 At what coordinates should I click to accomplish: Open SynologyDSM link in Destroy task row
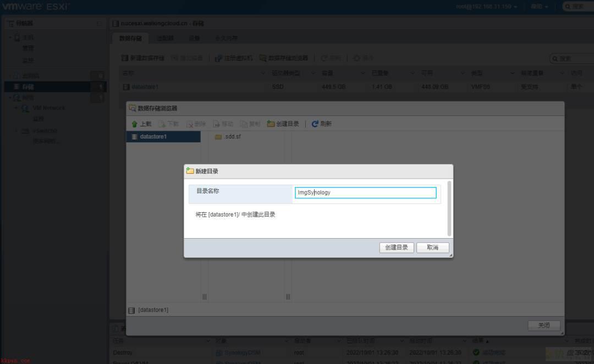[243, 352]
